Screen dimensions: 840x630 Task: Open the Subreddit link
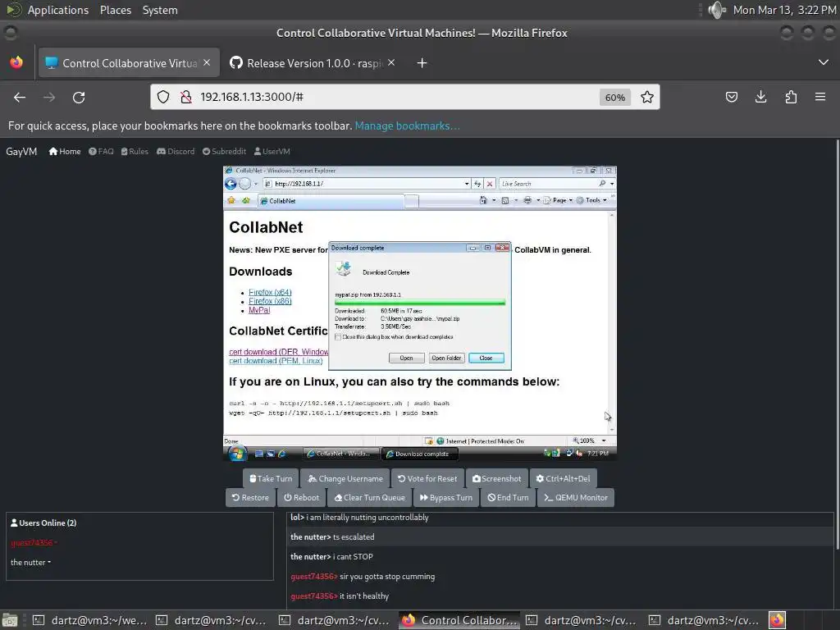224,152
